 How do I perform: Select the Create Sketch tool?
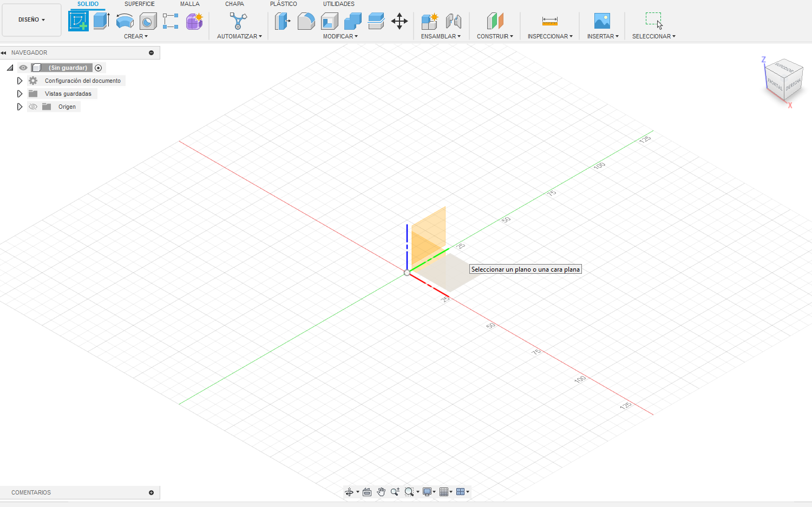click(78, 21)
